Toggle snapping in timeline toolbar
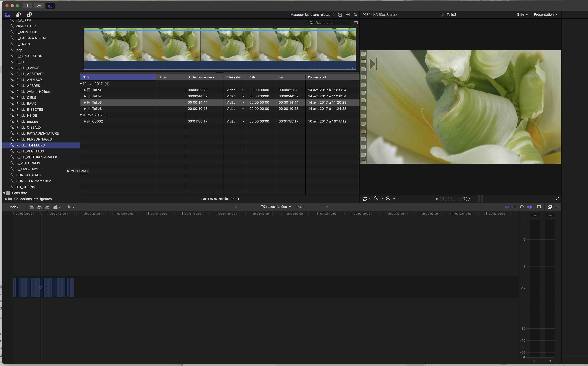The height and width of the screenshot is (366, 588). [530, 207]
